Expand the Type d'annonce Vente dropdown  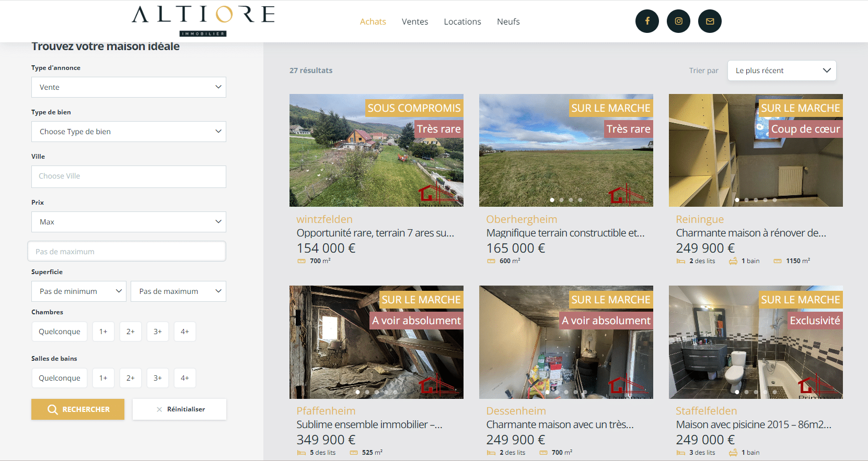129,87
